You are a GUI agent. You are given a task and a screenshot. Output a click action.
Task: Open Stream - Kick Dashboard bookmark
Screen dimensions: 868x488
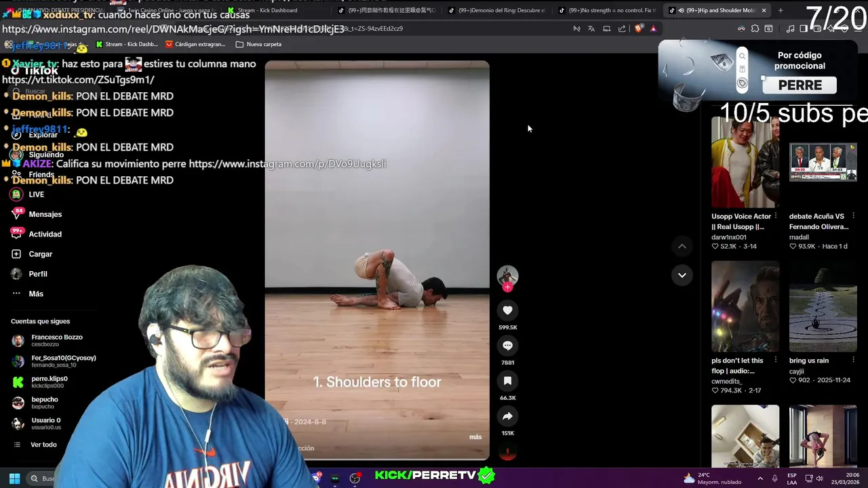(127, 44)
